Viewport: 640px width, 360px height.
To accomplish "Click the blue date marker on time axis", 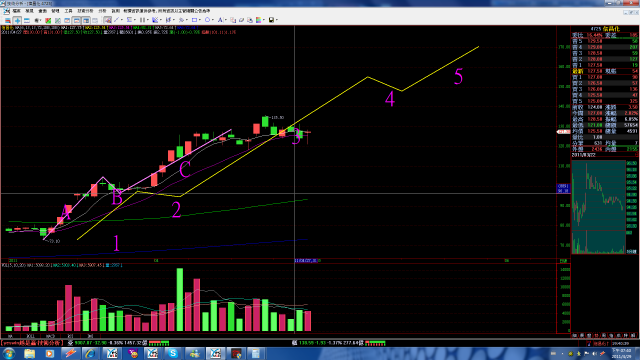I will pyautogui.click(x=306, y=260).
